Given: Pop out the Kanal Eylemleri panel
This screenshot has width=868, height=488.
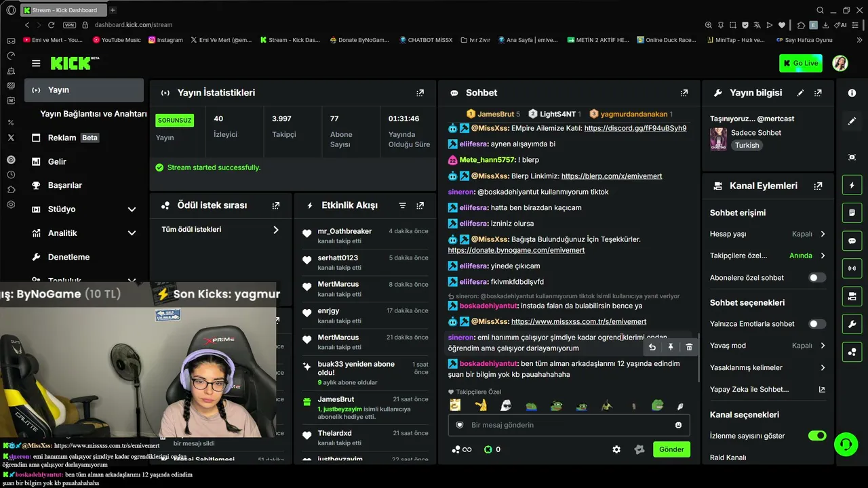Looking at the screenshot, I should (x=818, y=186).
